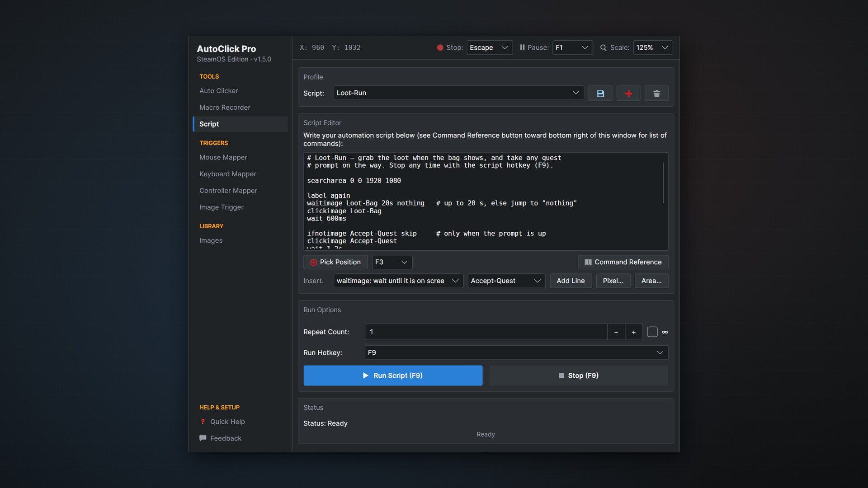Open the Scale dropdown showing 125%
The image size is (868, 488).
click(653, 47)
